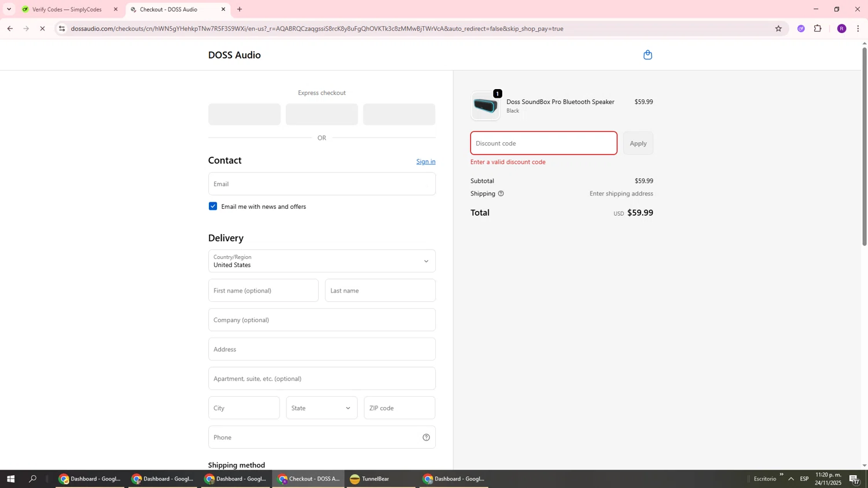View site information icon in address bar

pyautogui.click(x=62, y=28)
